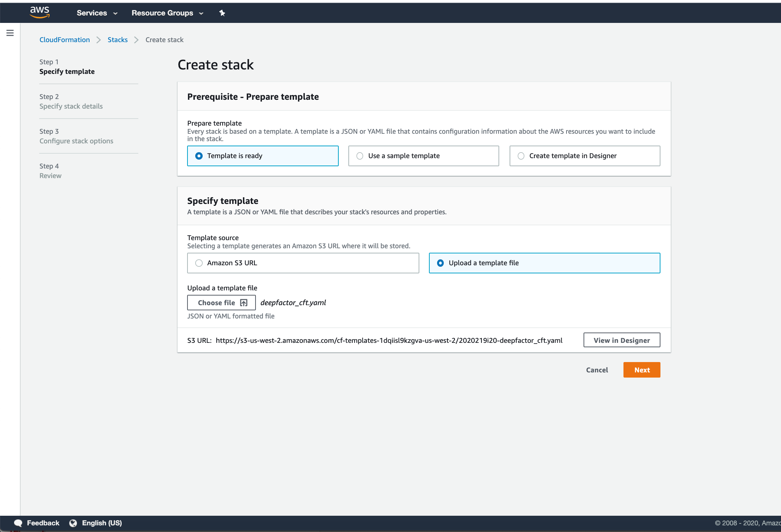The image size is (781, 532).
Task: Select Create template in Designer option
Action: (585, 156)
